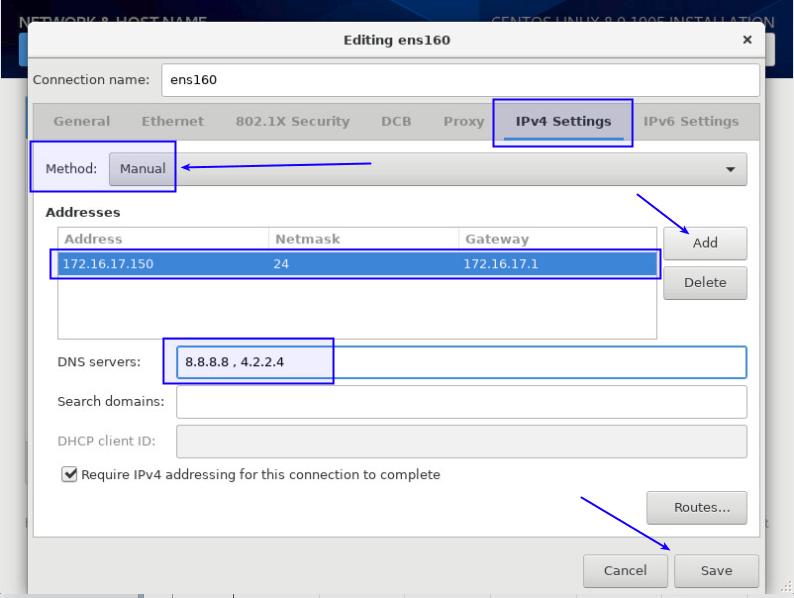Switch to the IPv6 Settings tab
Screen dimensions: 794x598
click(x=691, y=121)
